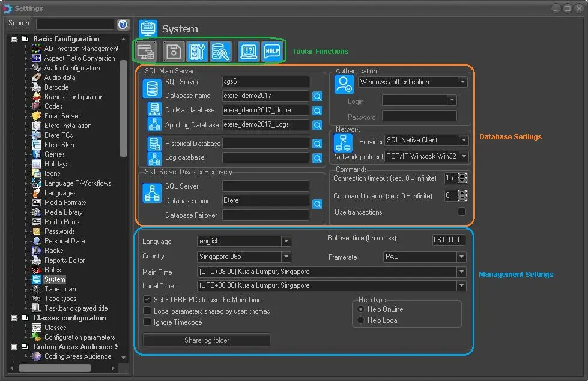Enable the Use transactions checkbox
The height and width of the screenshot is (381, 588).
[x=462, y=212]
